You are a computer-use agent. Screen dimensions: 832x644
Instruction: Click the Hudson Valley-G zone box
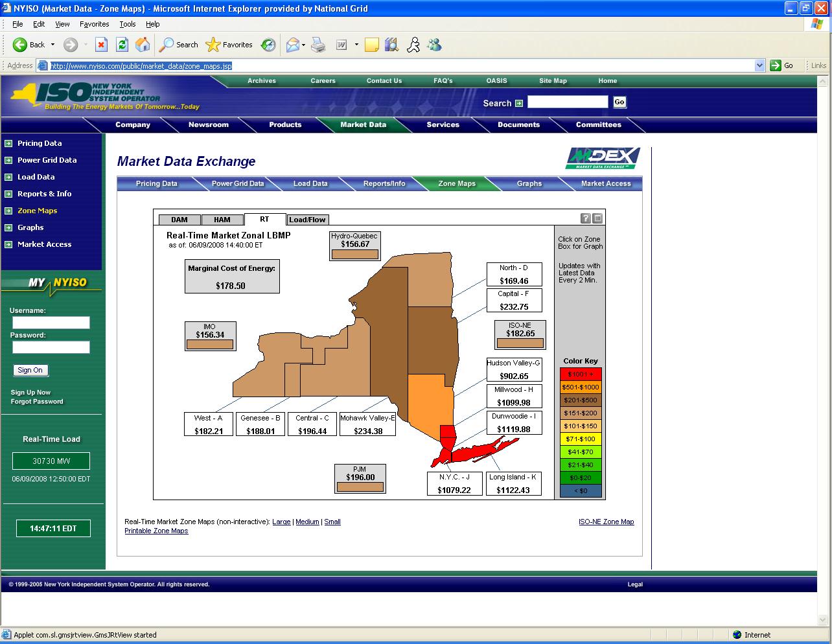pos(514,370)
